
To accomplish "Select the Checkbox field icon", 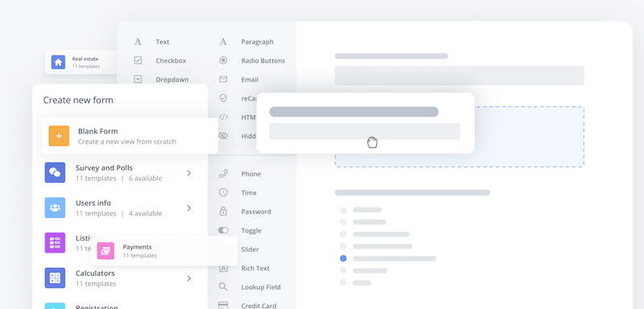I will coord(138,60).
